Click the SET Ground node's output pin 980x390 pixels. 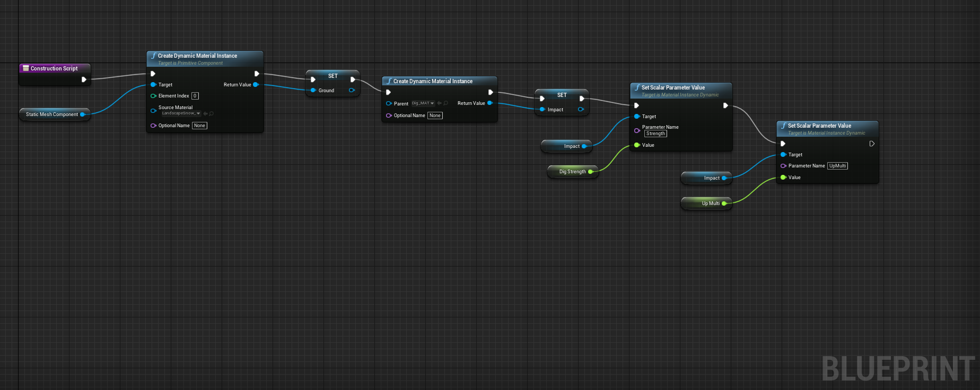point(352,91)
